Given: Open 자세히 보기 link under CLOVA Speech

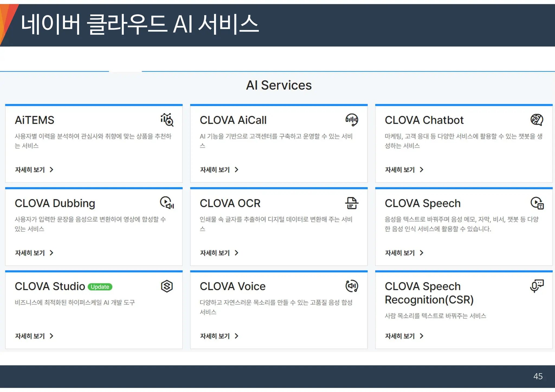Looking at the screenshot, I should click(x=400, y=253).
